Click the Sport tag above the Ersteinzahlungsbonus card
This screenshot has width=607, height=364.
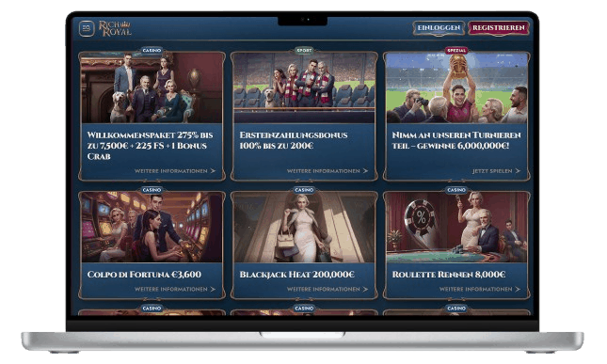(304, 50)
